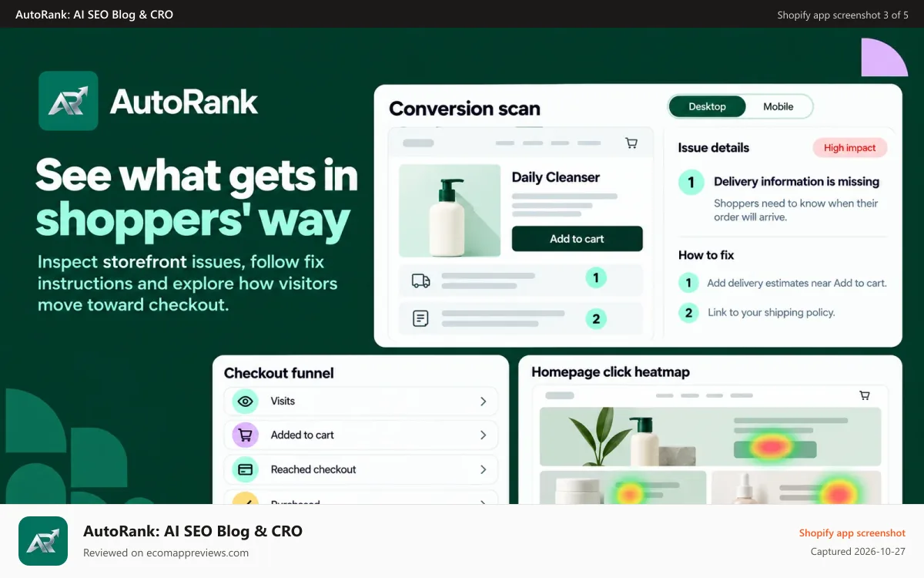Click the AutoRank: AI SEO Blog & CRO footer title

pos(192,531)
